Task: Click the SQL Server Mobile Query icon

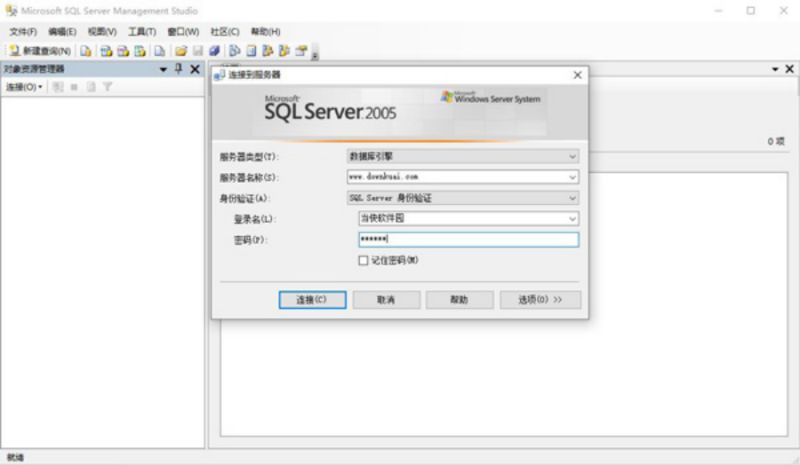Action: pos(160,51)
